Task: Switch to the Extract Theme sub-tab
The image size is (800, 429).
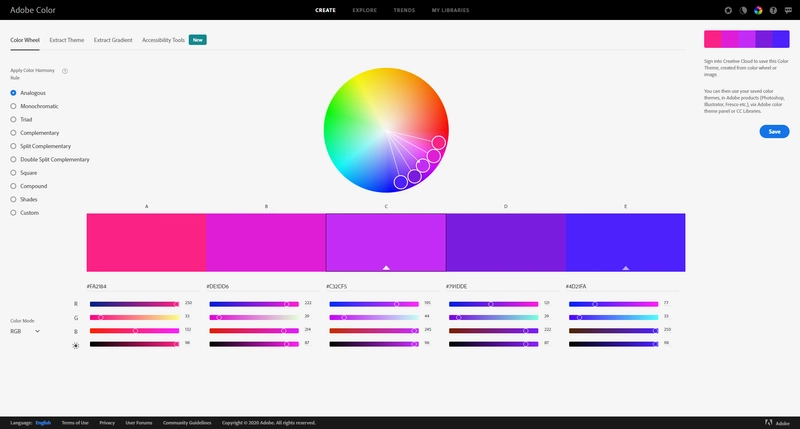Action: [x=67, y=40]
